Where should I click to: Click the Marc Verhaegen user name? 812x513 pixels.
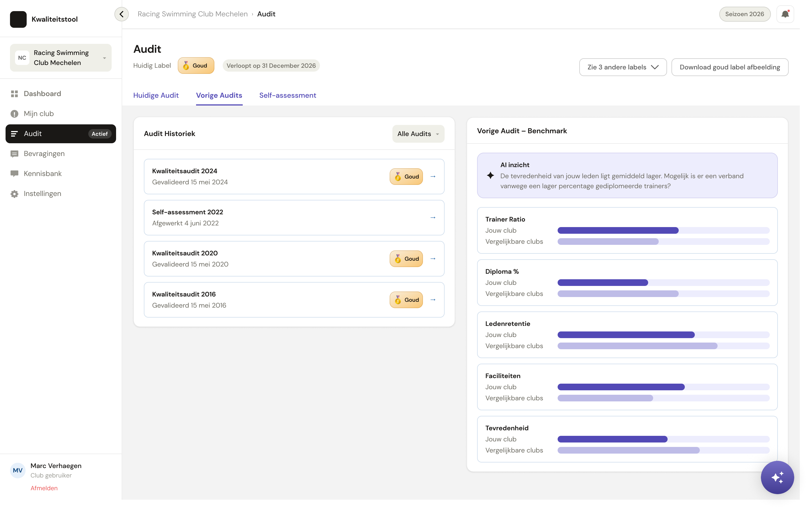click(56, 466)
